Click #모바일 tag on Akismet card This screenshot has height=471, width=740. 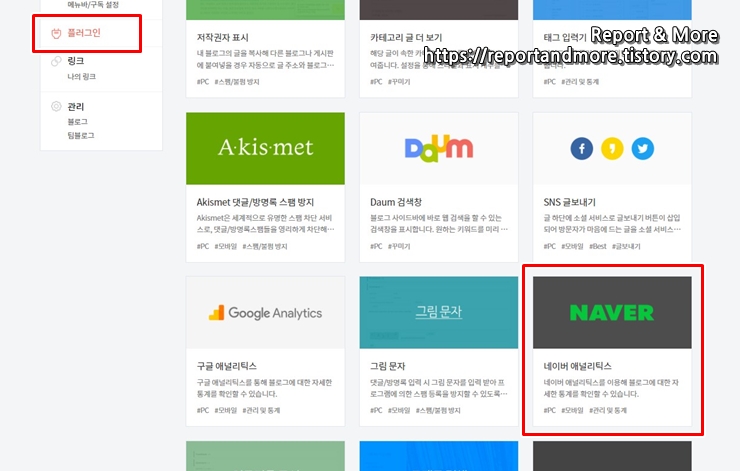coord(226,246)
